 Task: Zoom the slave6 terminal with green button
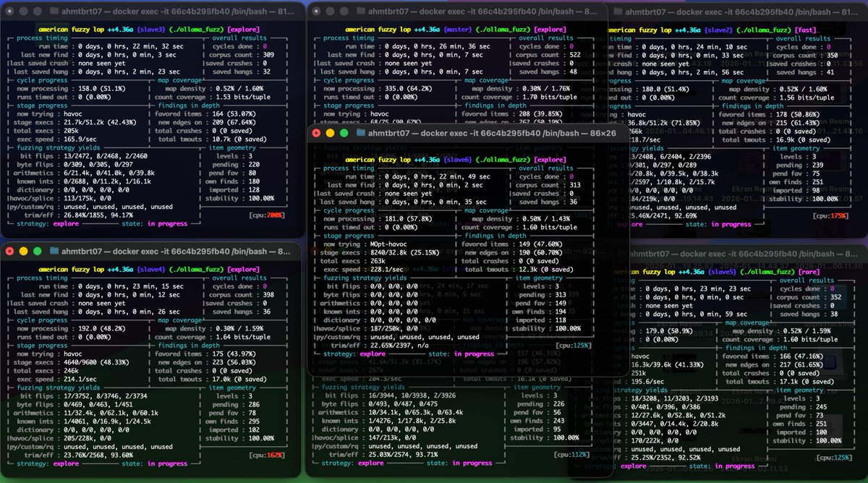(x=346, y=133)
